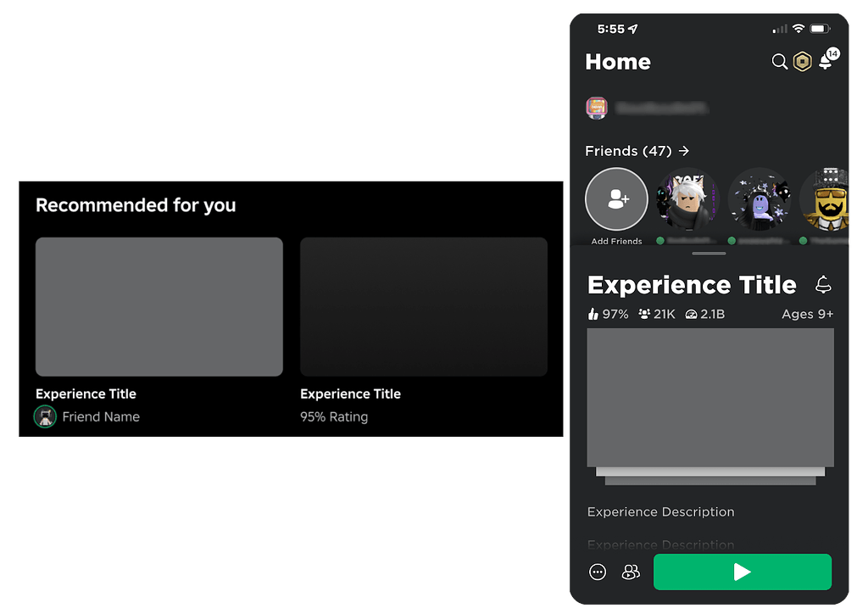Tap the large Experience Title heading
868x614 pixels.
click(692, 285)
